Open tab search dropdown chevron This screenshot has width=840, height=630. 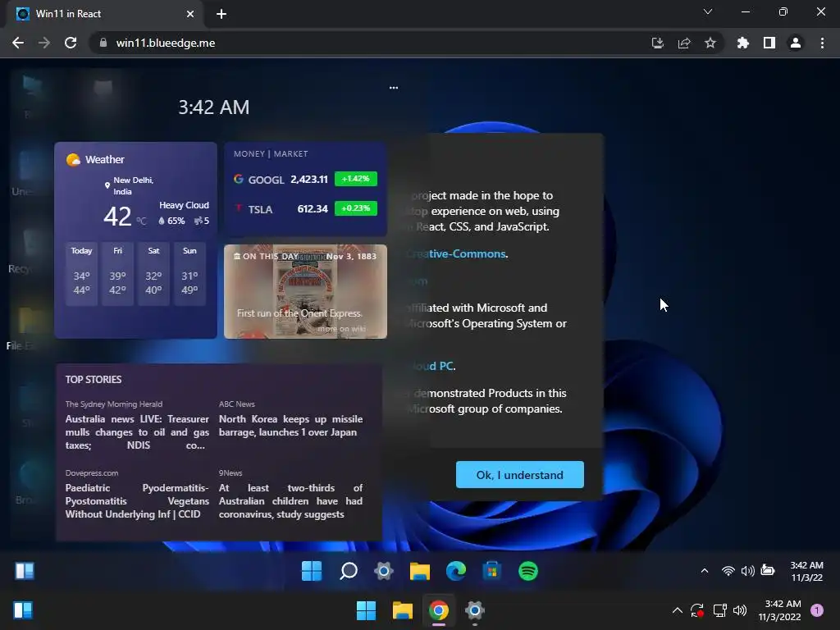tap(708, 11)
